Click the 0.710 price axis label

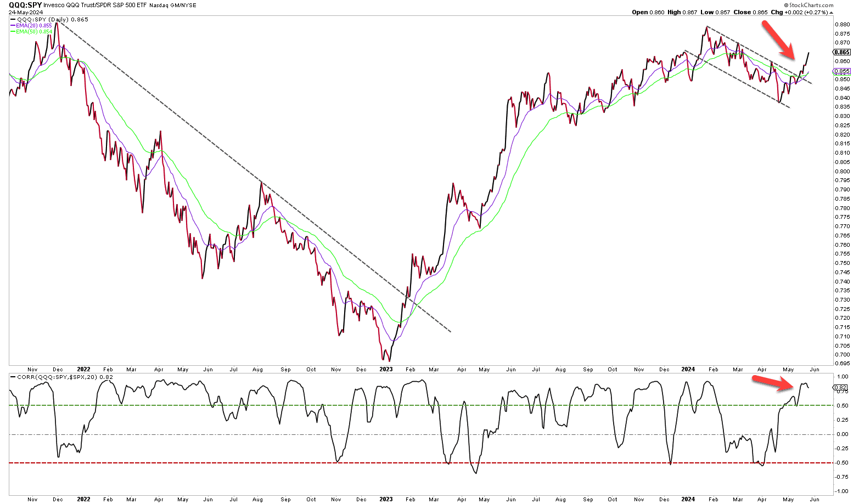tap(843, 337)
